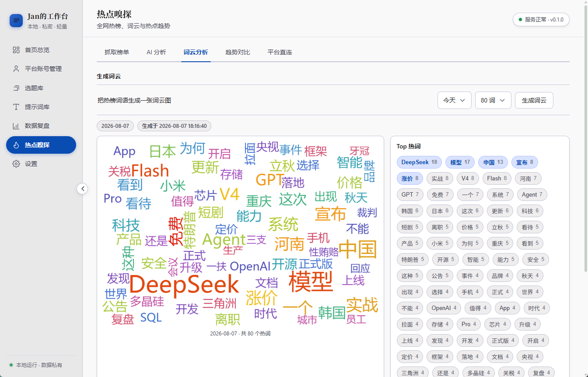Click the Flash 8 hot word chip
This screenshot has height=377, width=588.
497,179
